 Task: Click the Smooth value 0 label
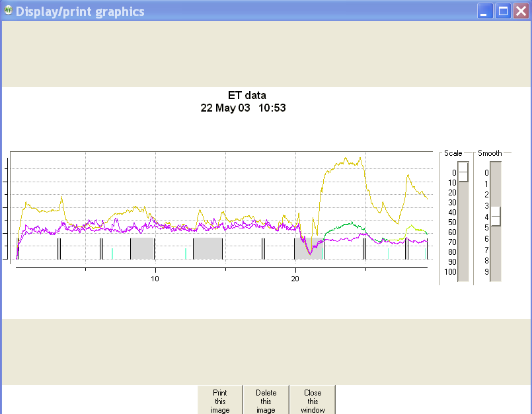tap(486, 172)
